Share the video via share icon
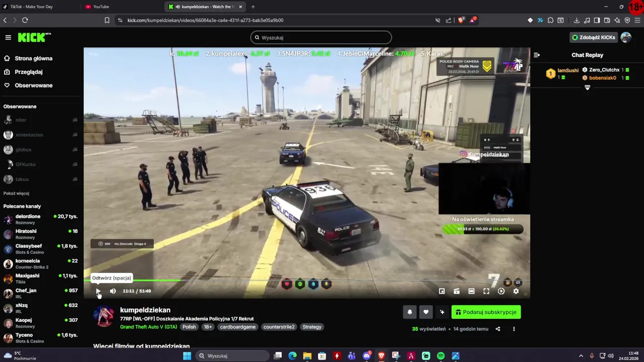 (x=498, y=329)
